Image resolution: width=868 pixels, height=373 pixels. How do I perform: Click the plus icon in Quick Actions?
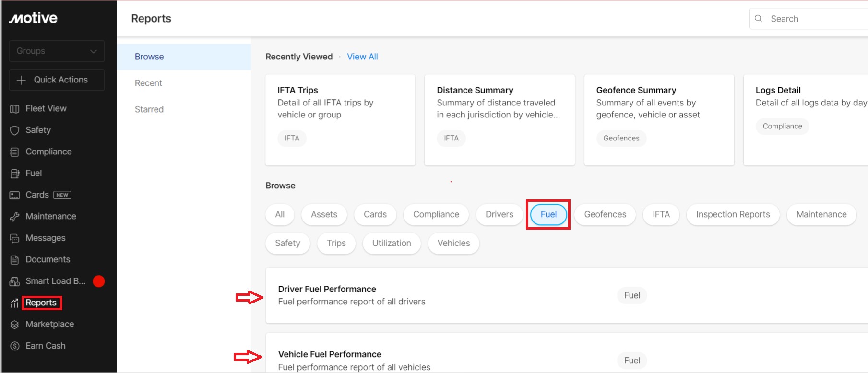[21, 80]
